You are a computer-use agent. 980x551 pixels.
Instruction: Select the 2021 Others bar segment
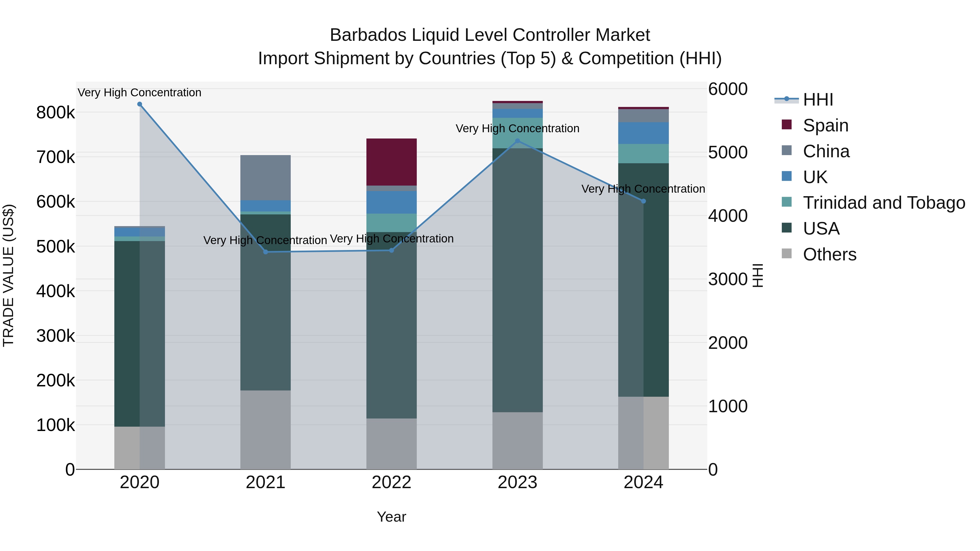pos(265,430)
